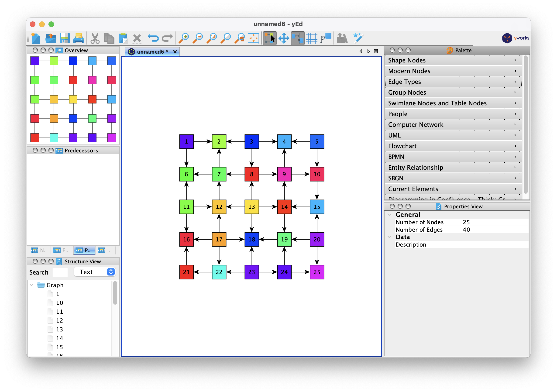
Task: Click the Zoom In magnifier icon
Action: [x=184, y=38]
